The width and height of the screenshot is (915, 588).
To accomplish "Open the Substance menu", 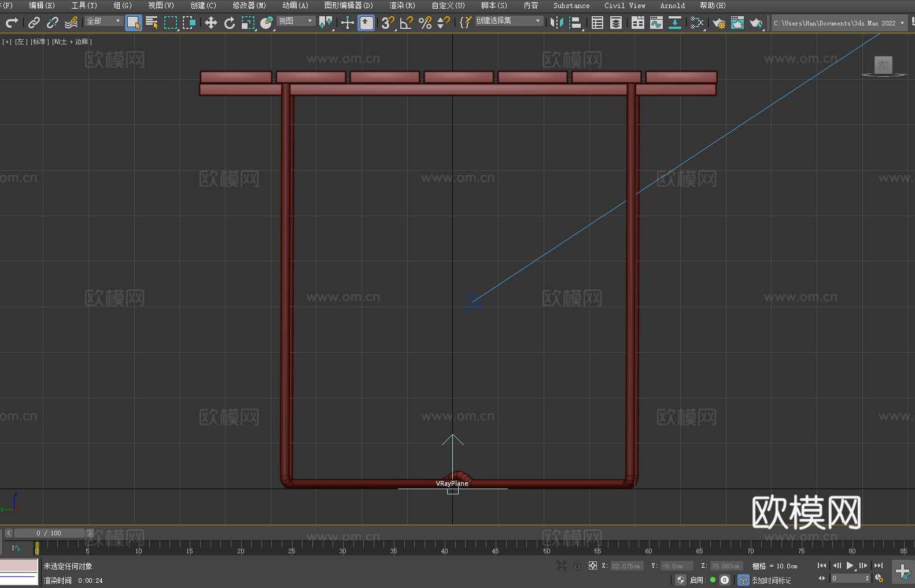I will tap(571, 5).
